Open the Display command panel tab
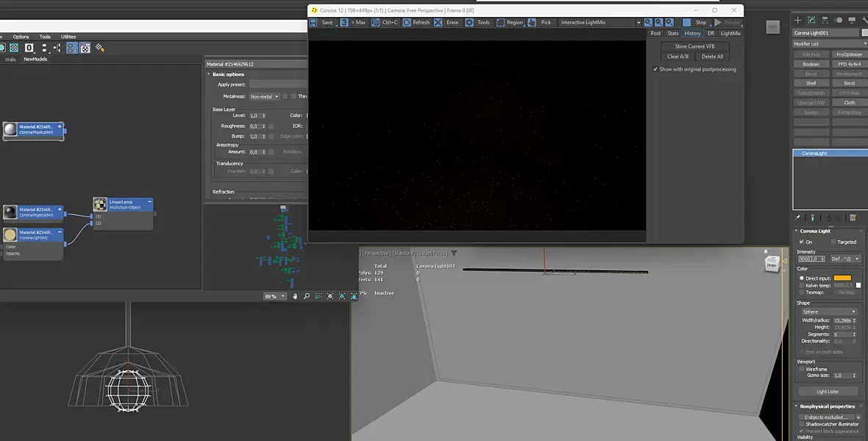This screenshot has width=868, height=441. [851, 20]
